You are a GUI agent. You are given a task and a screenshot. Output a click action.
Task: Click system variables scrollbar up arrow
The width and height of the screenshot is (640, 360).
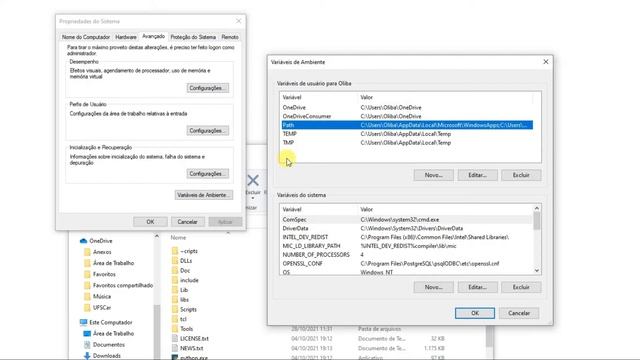click(537, 208)
